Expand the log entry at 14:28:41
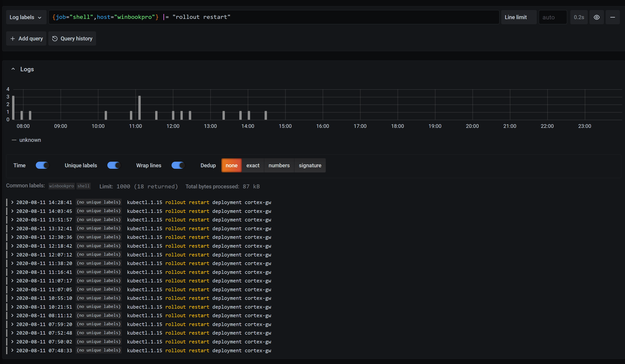Image resolution: width=625 pixels, height=364 pixels. pos(11,202)
